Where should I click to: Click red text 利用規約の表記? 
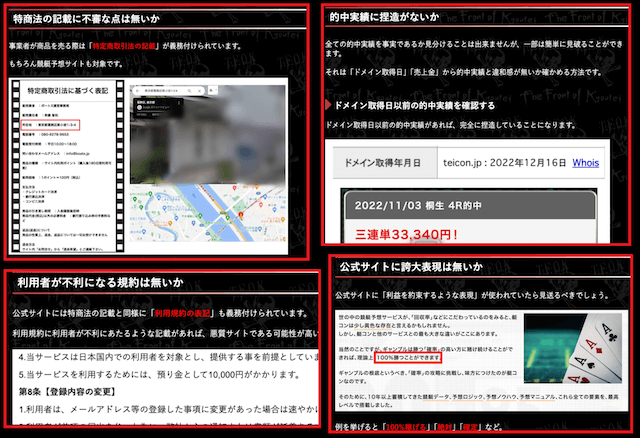coord(182,313)
